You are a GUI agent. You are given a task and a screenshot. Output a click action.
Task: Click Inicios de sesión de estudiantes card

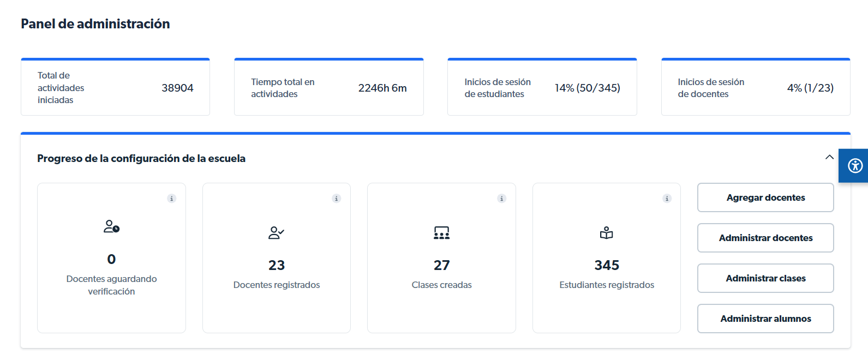542,88
